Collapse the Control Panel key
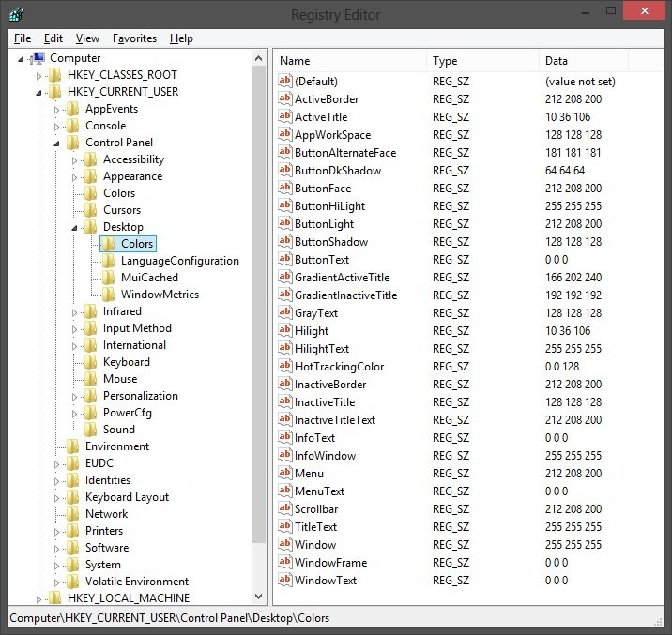Viewport: 672px width, 635px height. coord(56,144)
